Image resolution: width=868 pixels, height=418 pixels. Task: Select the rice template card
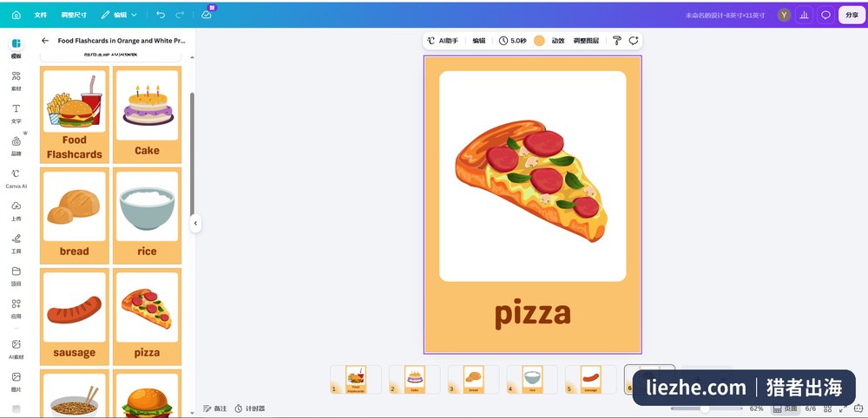[147, 216]
